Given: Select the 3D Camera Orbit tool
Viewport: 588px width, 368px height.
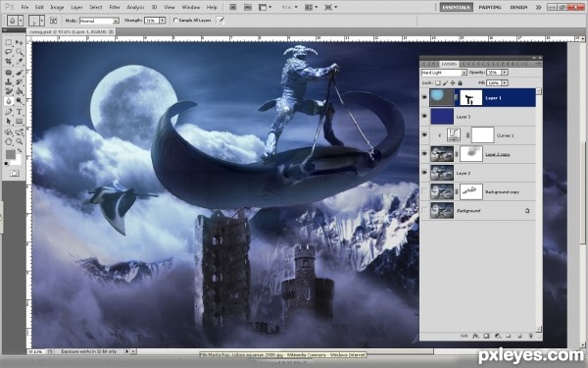Looking at the screenshot, I should pyautogui.click(x=20, y=131).
